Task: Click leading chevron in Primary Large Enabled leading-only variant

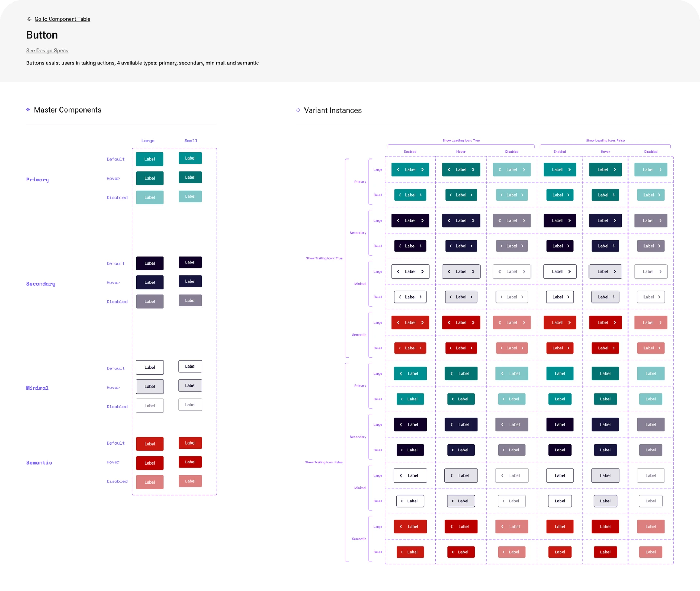Action: click(401, 373)
